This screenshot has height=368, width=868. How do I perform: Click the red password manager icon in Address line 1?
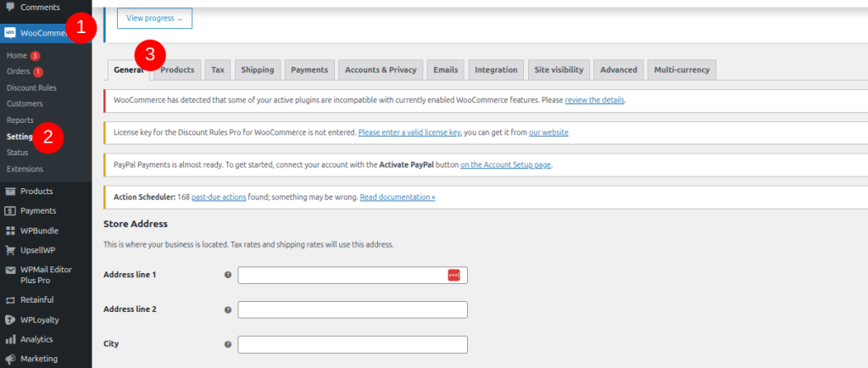(454, 275)
